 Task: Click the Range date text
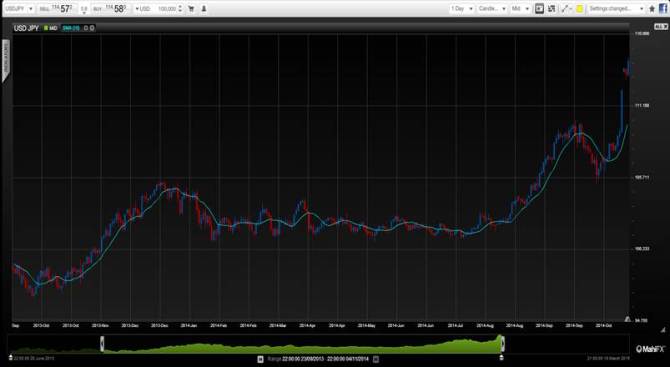pyautogui.click(x=318, y=359)
